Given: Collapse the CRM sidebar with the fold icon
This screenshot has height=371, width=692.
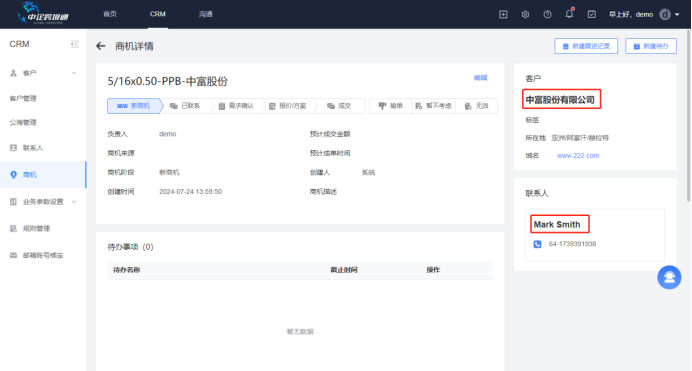Looking at the screenshot, I should pyautogui.click(x=75, y=44).
